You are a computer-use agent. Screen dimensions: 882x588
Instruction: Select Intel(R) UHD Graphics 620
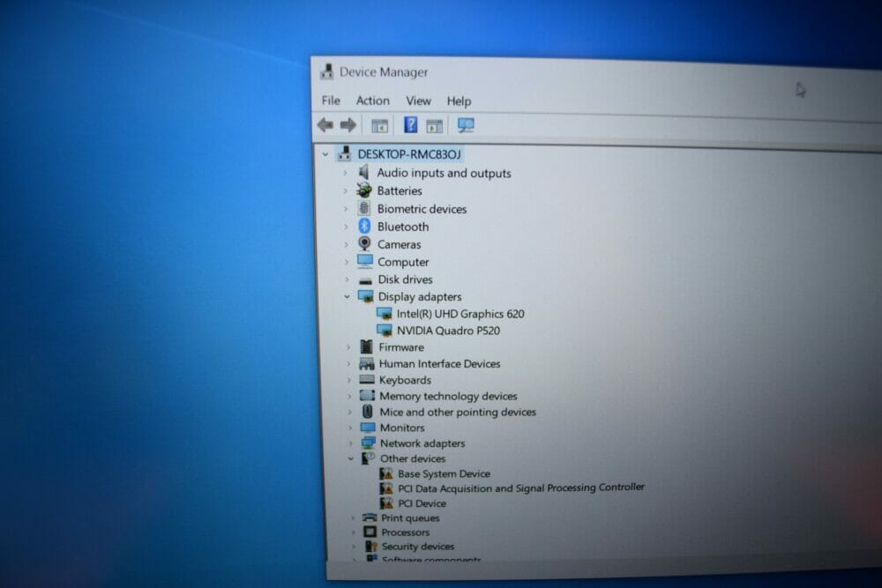tap(460, 314)
